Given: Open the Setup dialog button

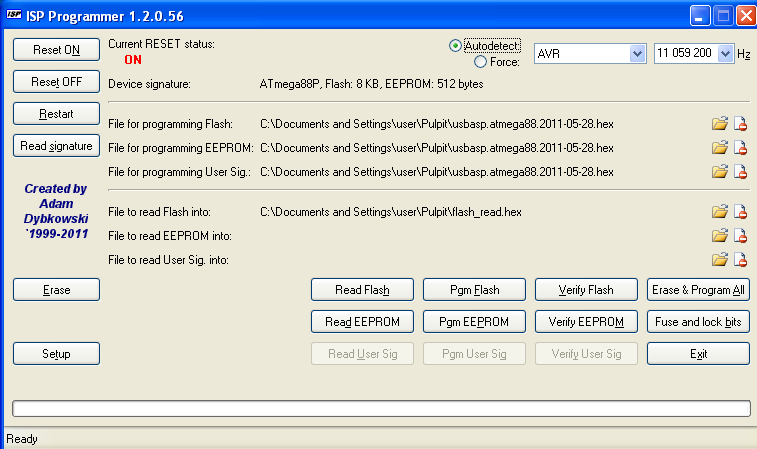Looking at the screenshot, I should [x=56, y=353].
